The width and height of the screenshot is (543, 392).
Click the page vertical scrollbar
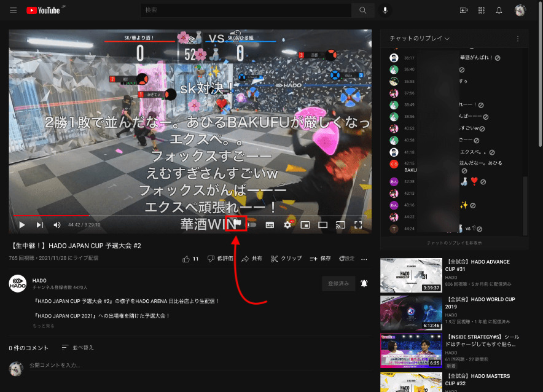pos(541,74)
